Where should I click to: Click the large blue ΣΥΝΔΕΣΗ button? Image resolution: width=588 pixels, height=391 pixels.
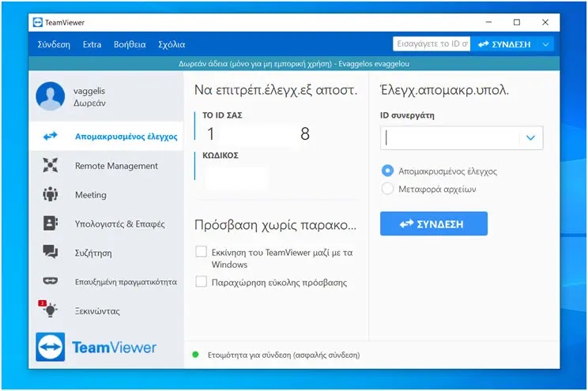click(x=434, y=224)
